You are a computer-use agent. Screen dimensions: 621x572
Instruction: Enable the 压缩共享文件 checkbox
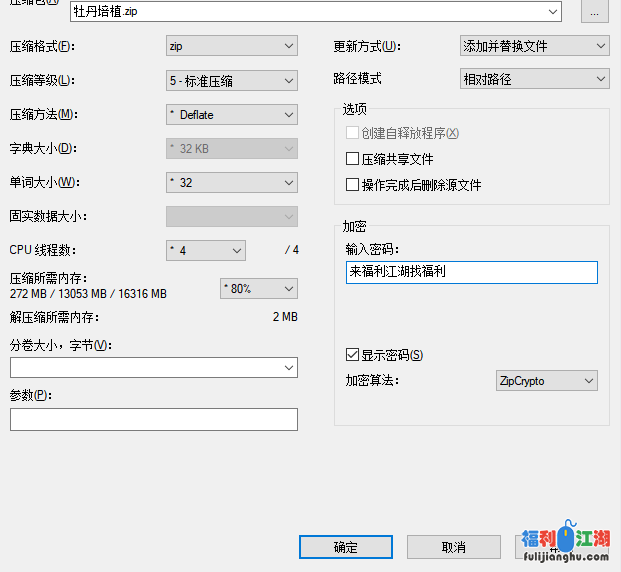pos(352,159)
